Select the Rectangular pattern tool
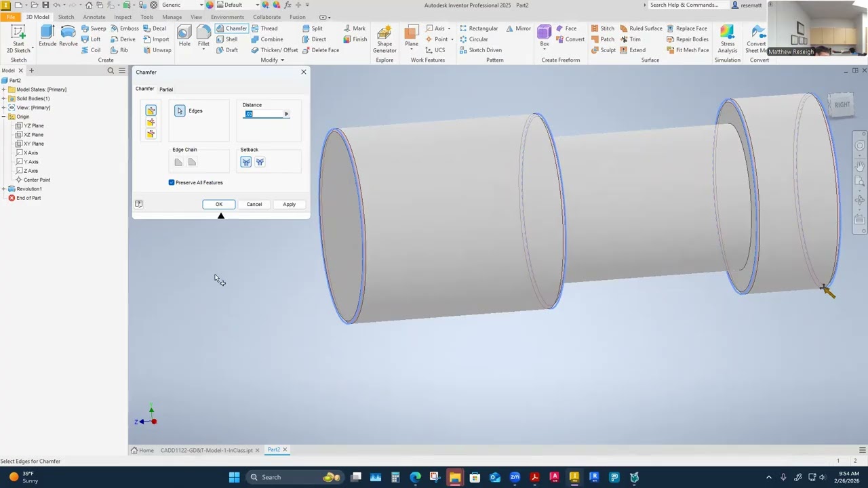 pyautogui.click(x=478, y=28)
